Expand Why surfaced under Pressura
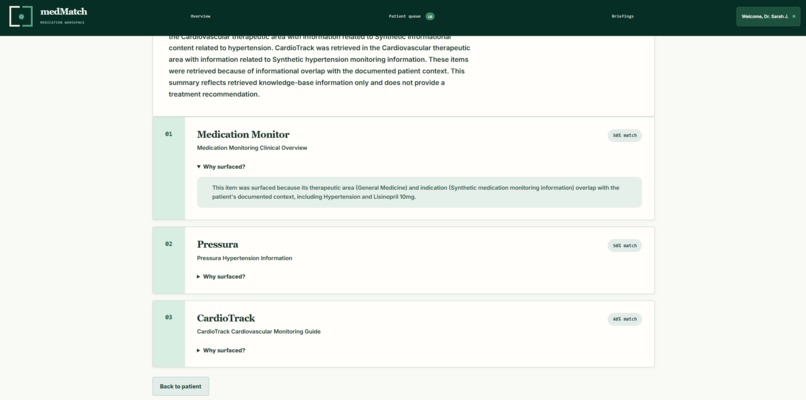The width and height of the screenshot is (806, 400). click(x=221, y=277)
